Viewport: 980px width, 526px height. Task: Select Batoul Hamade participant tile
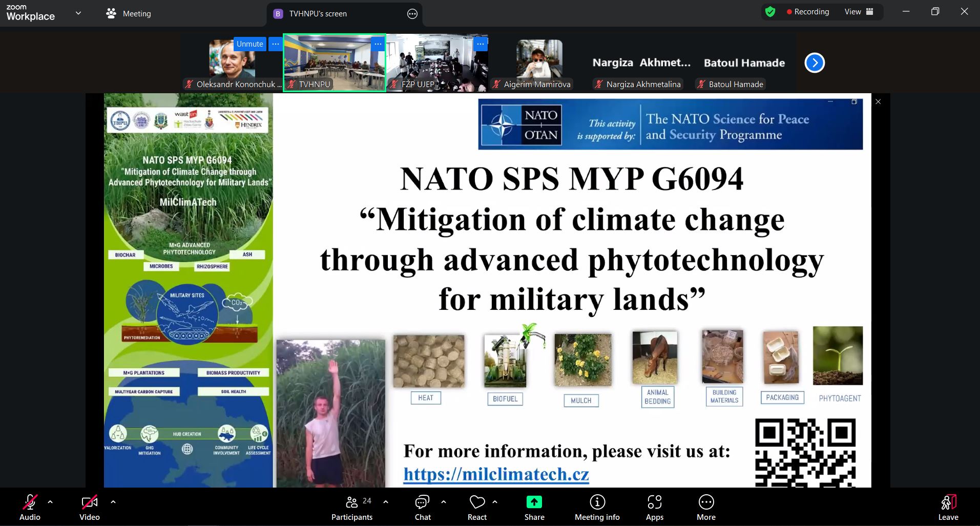744,63
